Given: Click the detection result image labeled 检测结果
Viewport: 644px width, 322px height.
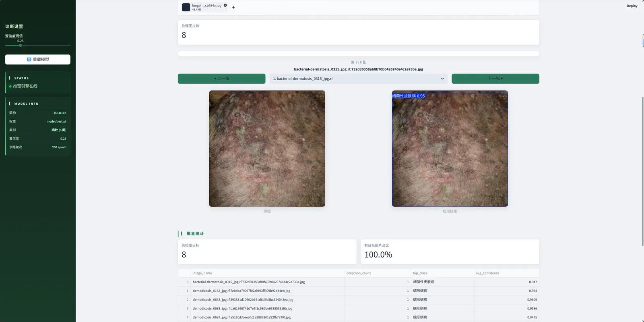Looking at the screenshot, I should tap(450, 149).
